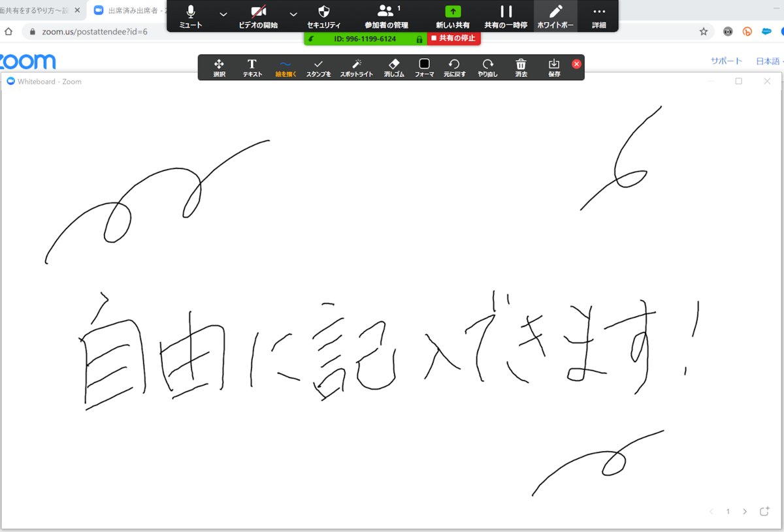Open video options arrow beside ビデオの開始
784x532 pixels.
coord(293,14)
